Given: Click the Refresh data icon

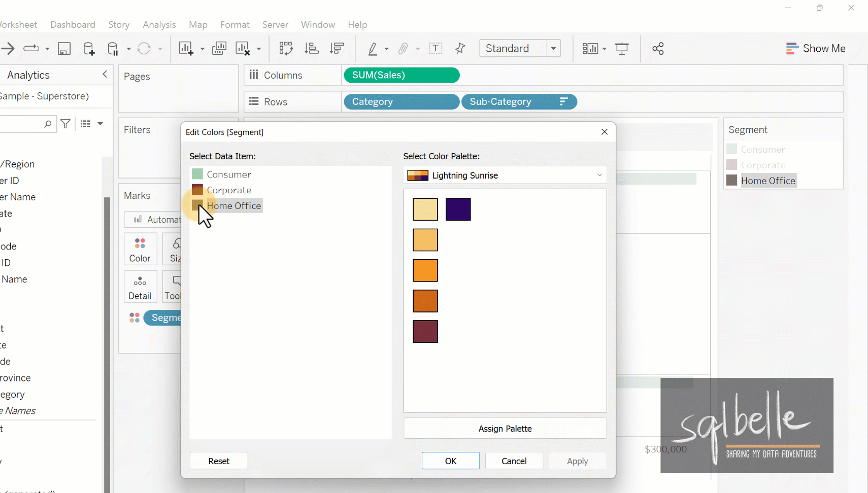Looking at the screenshot, I should click(x=144, y=49).
